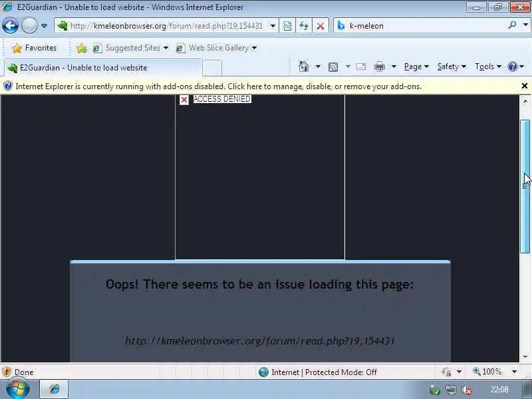Viewport: 532px width, 399px height.
Task: Open the Favorites center
Action: [35, 48]
